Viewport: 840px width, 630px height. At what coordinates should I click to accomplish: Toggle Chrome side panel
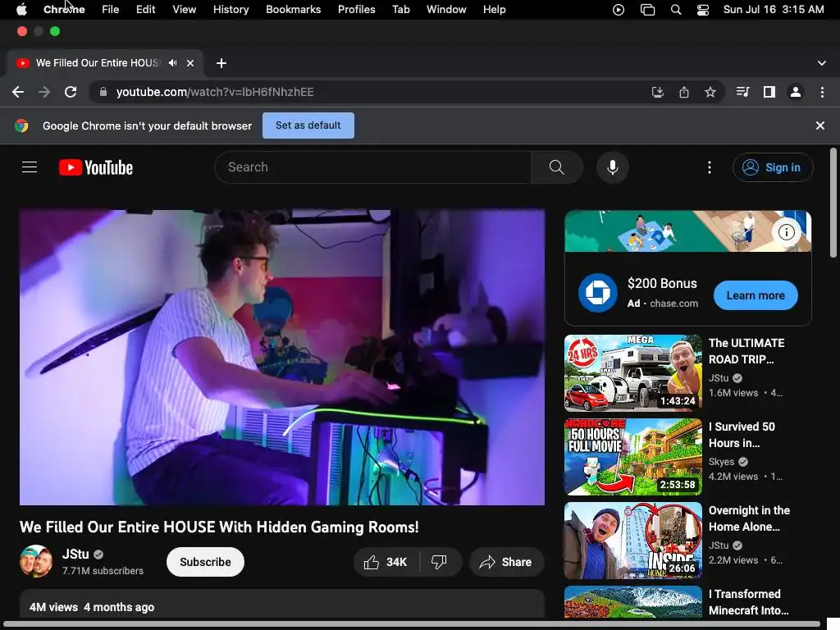[x=769, y=92]
